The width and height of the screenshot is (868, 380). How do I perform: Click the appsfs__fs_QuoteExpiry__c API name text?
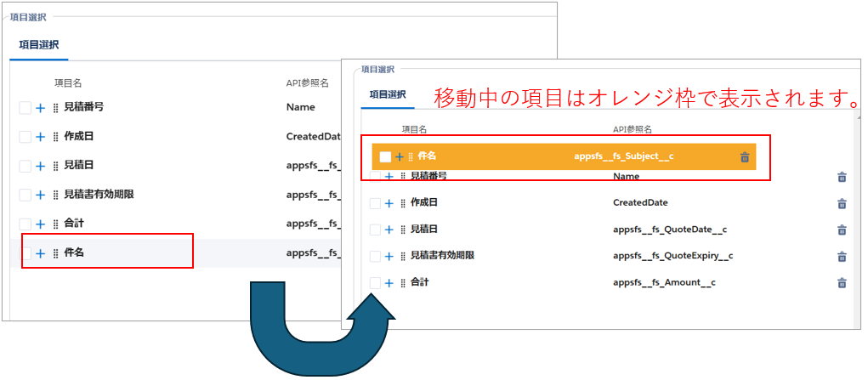click(672, 256)
